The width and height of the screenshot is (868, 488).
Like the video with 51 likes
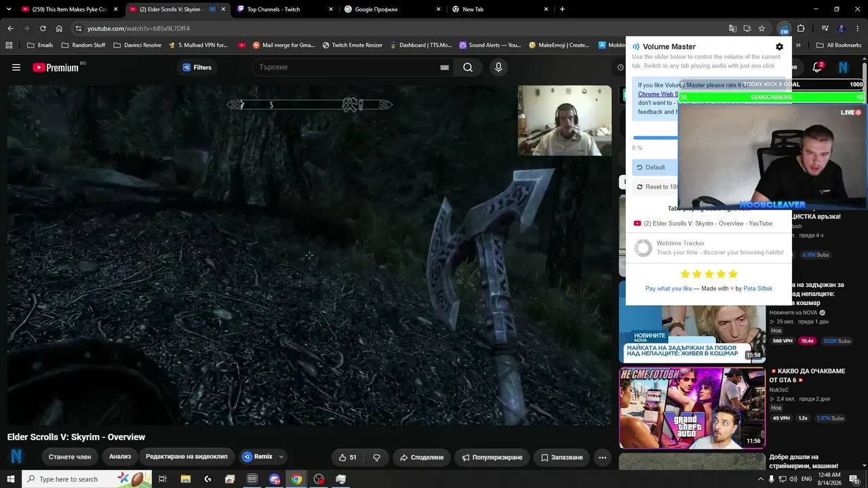349,457
